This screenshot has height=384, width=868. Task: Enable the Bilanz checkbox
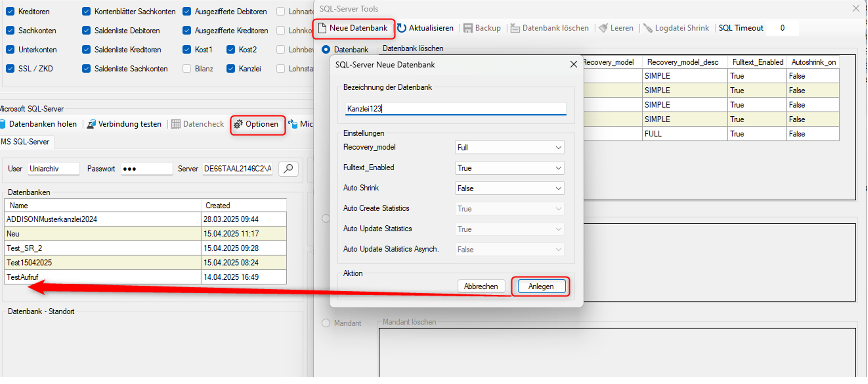[x=187, y=69]
